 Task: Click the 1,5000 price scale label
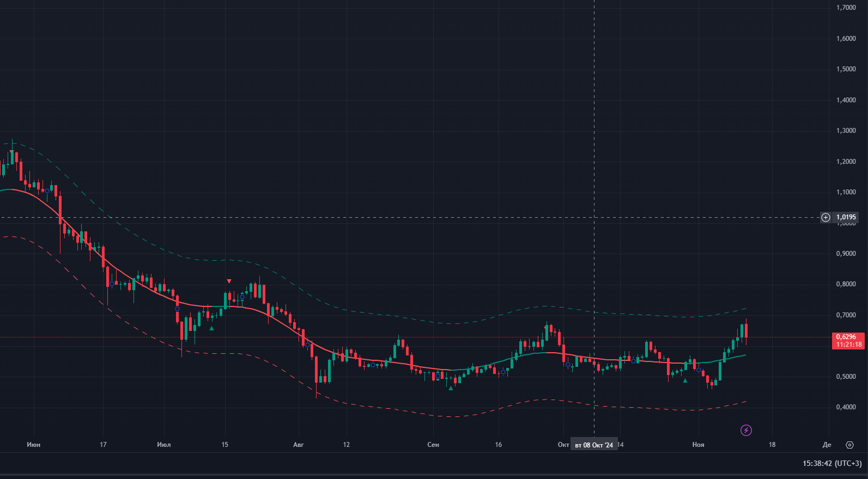click(846, 69)
